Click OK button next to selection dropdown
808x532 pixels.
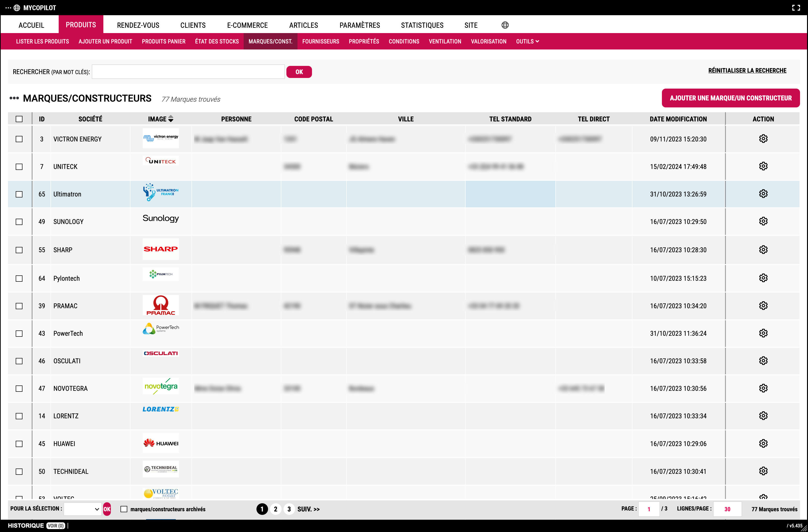pyautogui.click(x=107, y=509)
